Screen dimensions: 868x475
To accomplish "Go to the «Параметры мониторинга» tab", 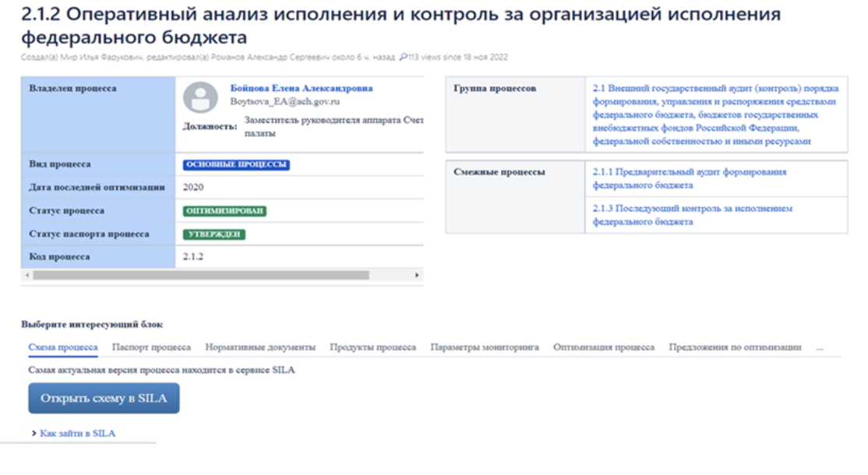I will click(x=485, y=347).
